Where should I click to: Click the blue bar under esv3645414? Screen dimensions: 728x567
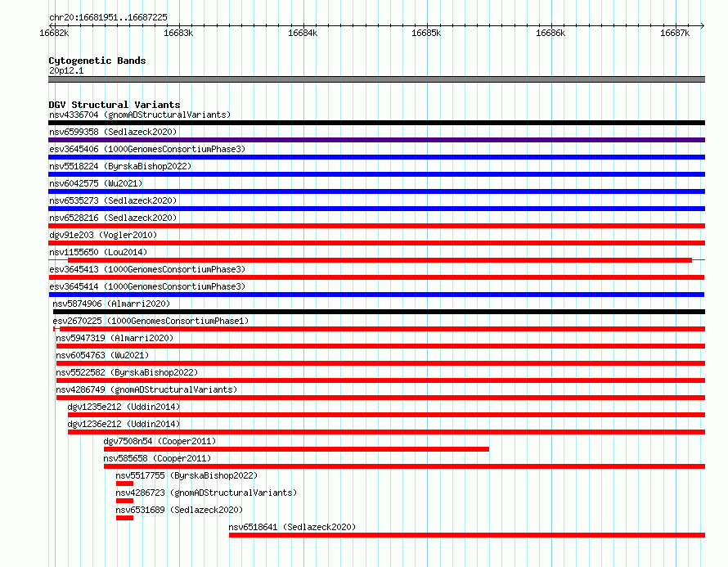376,295
